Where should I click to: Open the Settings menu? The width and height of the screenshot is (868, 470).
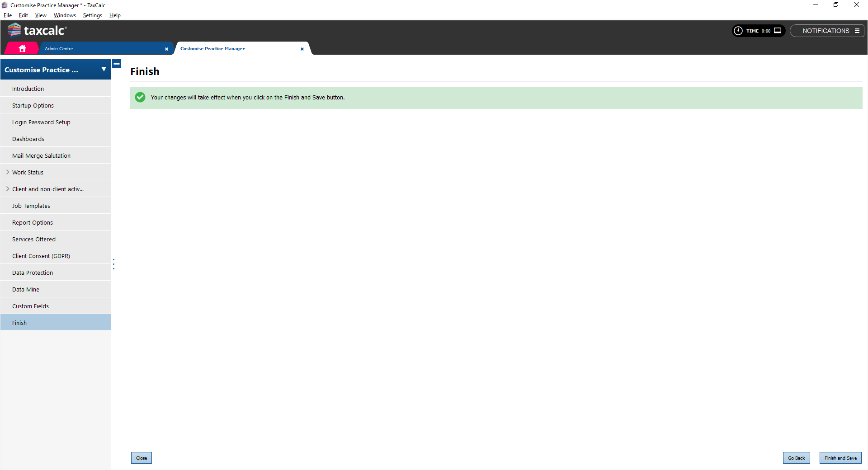click(92, 15)
